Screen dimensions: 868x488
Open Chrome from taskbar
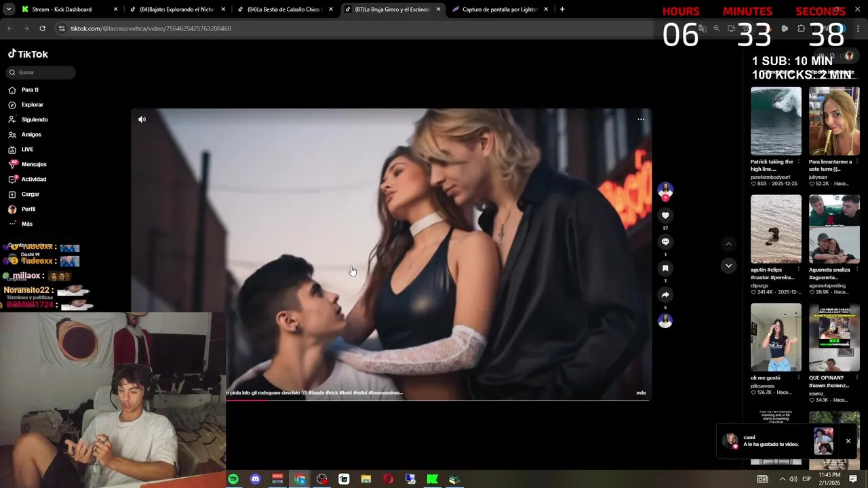tap(300, 479)
